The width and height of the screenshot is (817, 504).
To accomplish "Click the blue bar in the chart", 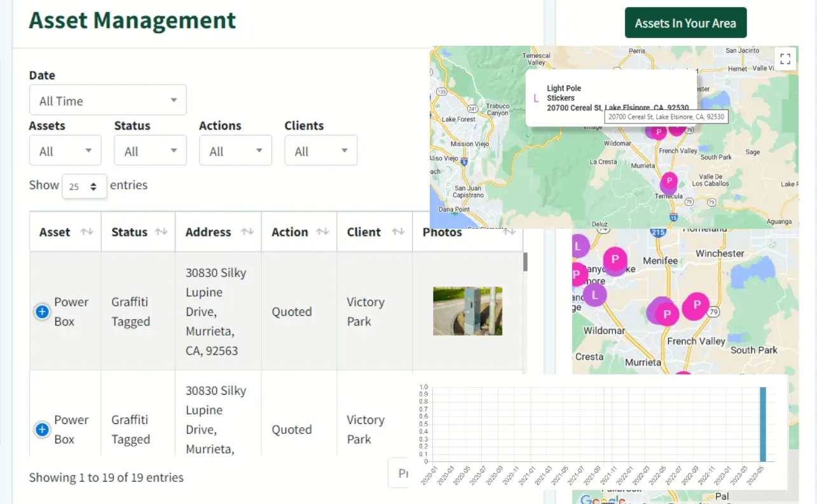I will 763,424.
